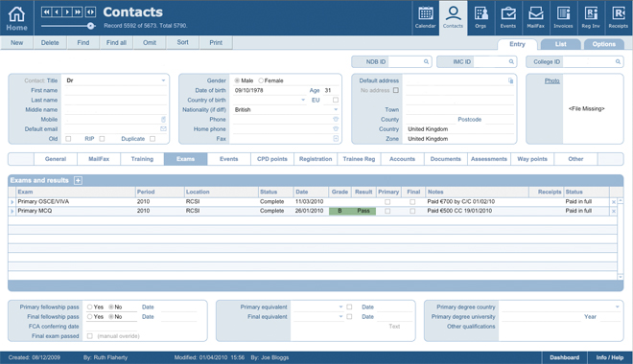Toggle Final checkbox for Primary OSCE/VIVA row
The height and width of the screenshot is (364, 633).
[412, 201]
